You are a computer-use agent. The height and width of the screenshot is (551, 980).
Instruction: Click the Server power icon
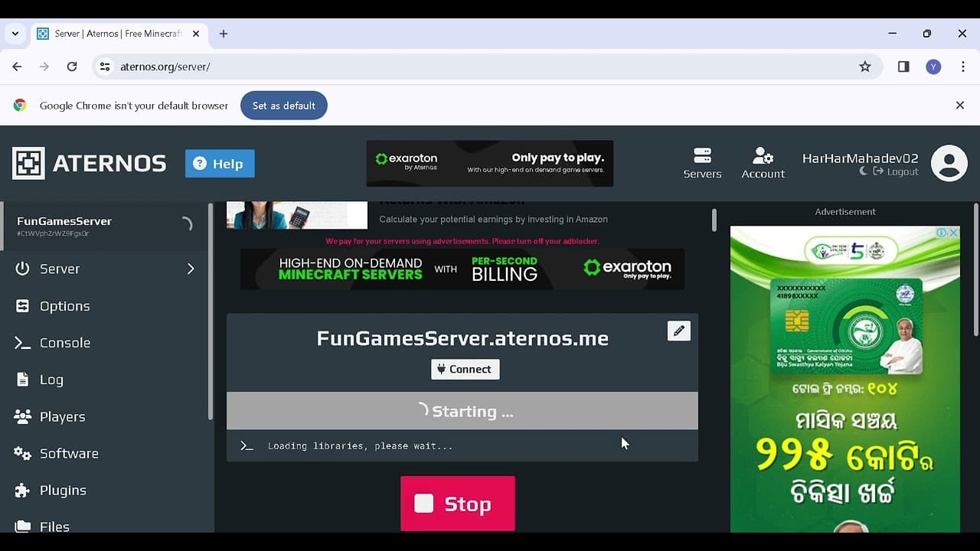point(23,269)
